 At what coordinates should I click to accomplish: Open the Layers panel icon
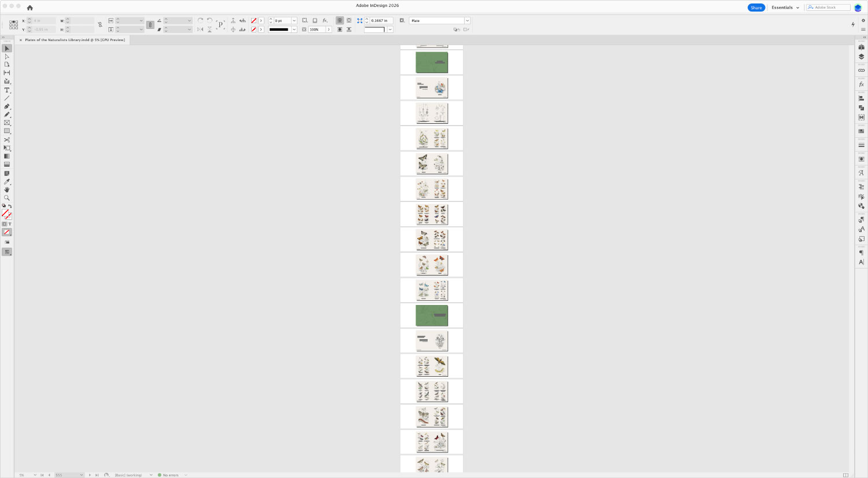pyautogui.click(x=861, y=57)
